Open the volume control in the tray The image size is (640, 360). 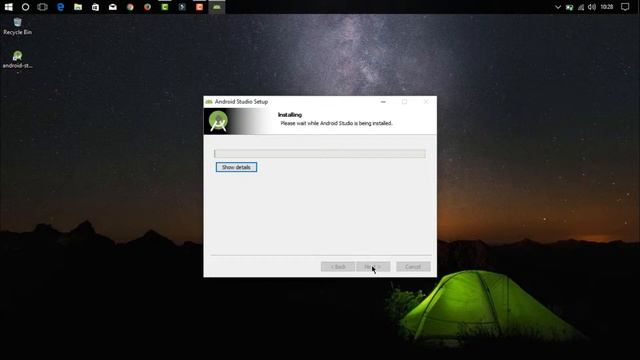point(591,7)
